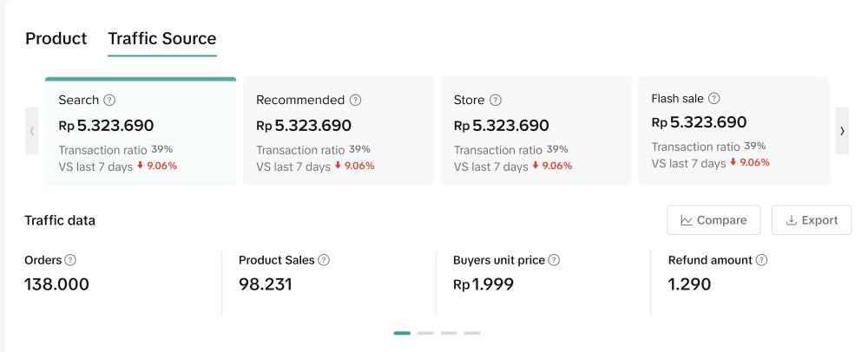Select the Search traffic source card
The width and height of the screenshot is (868, 352).
pyautogui.click(x=141, y=131)
